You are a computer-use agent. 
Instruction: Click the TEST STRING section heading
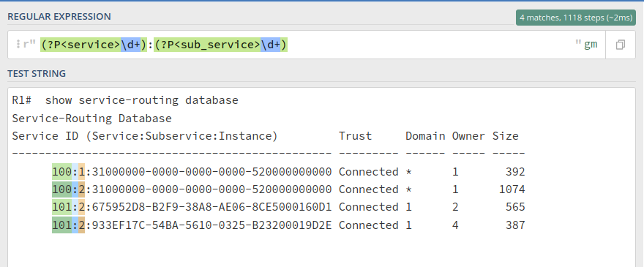point(37,74)
